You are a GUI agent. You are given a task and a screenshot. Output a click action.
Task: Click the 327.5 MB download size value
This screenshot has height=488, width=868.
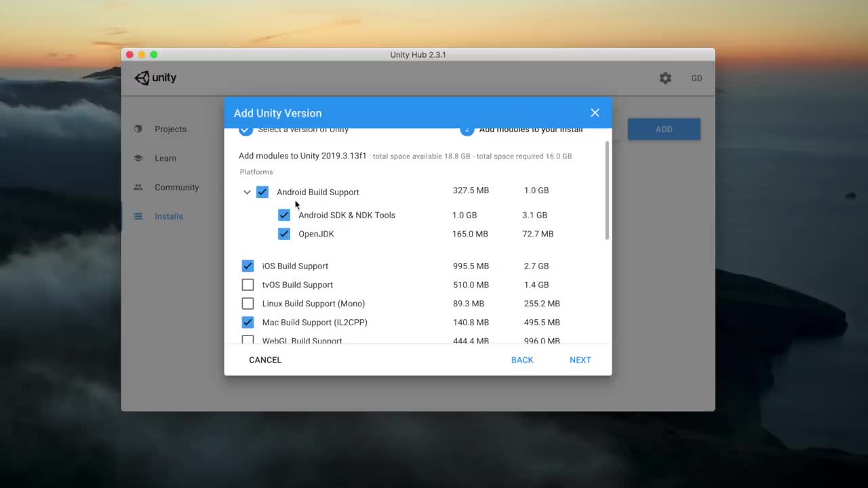[x=471, y=190]
